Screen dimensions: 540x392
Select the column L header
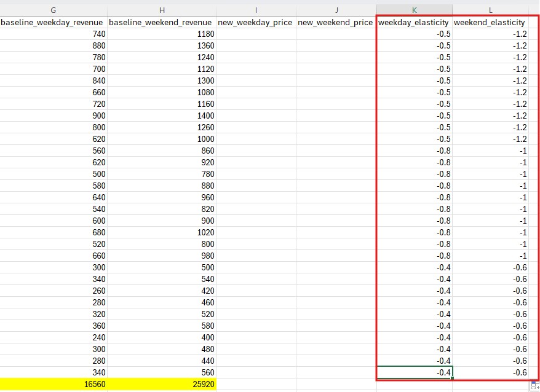[x=490, y=10]
